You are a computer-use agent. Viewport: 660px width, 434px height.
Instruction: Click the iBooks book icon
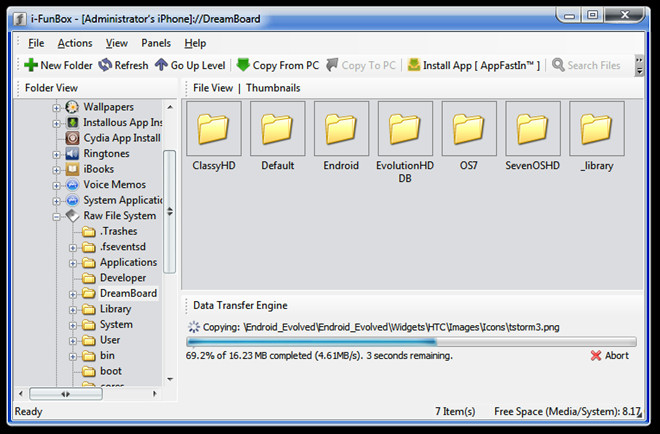(x=72, y=169)
